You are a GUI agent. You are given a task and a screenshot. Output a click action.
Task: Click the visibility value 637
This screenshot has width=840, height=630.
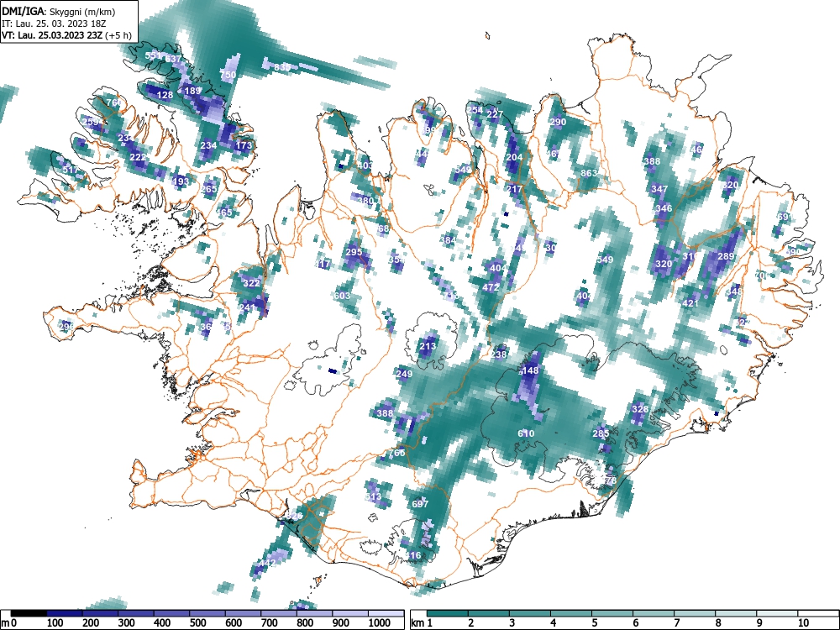click(x=173, y=59)
